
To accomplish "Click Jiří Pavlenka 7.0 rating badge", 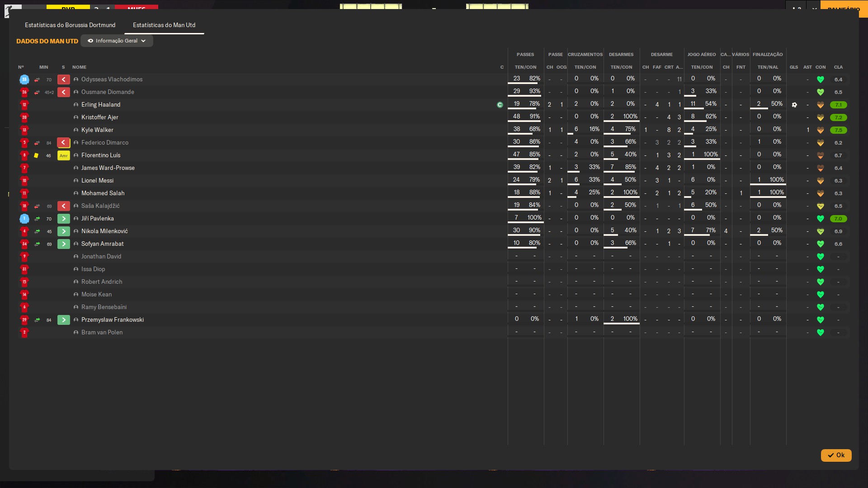I will (x=838, y=219).
